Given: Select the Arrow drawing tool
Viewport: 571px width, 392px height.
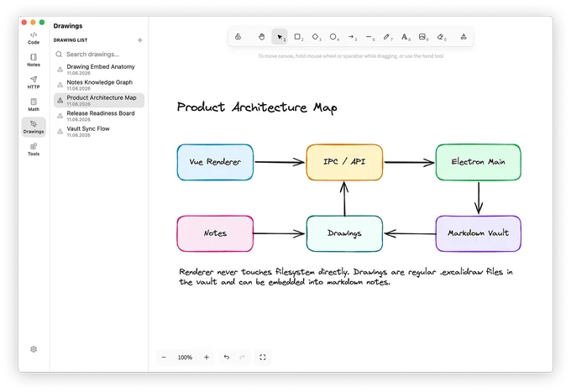Looking at the screenshot, I should (x=351, y=37).
